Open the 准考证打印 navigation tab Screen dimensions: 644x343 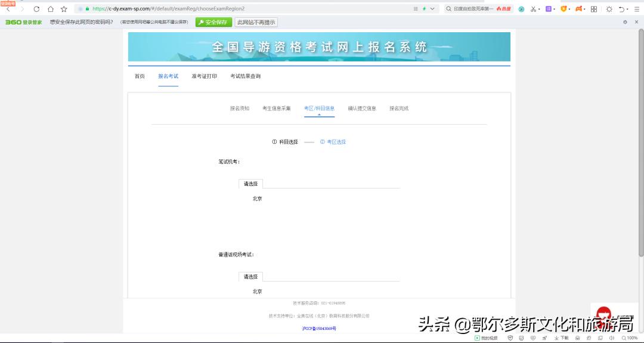204,76
